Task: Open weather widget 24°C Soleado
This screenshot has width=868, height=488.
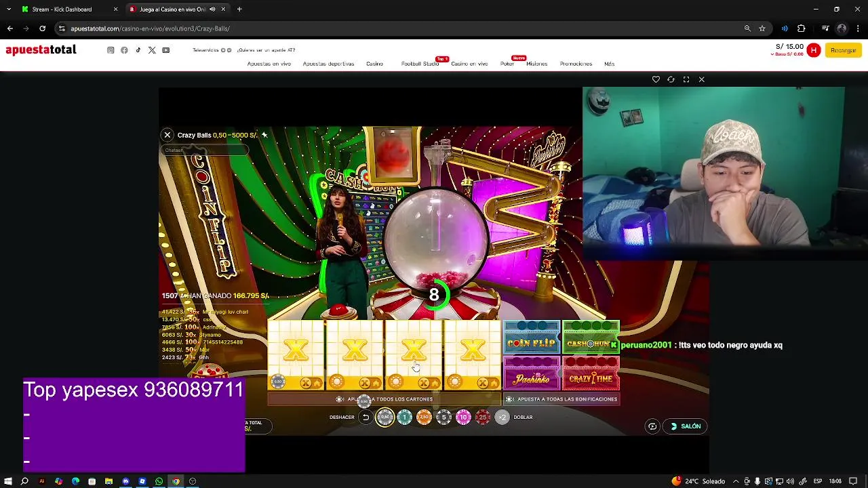Action: point(698,481)
